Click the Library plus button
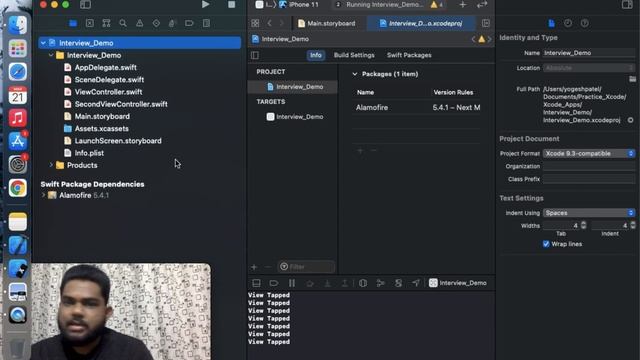This screenshot has height=360, width=640. click(462, 4)
